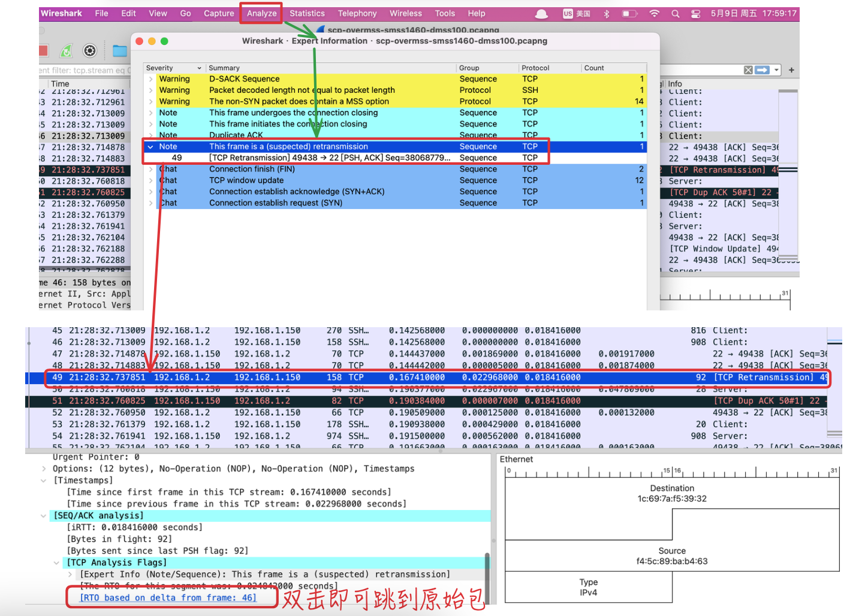Image resolution: width=862 pixels, height=616 pixels.
Task: Add a filter button with plus icon
Action: tap(791, 70)
